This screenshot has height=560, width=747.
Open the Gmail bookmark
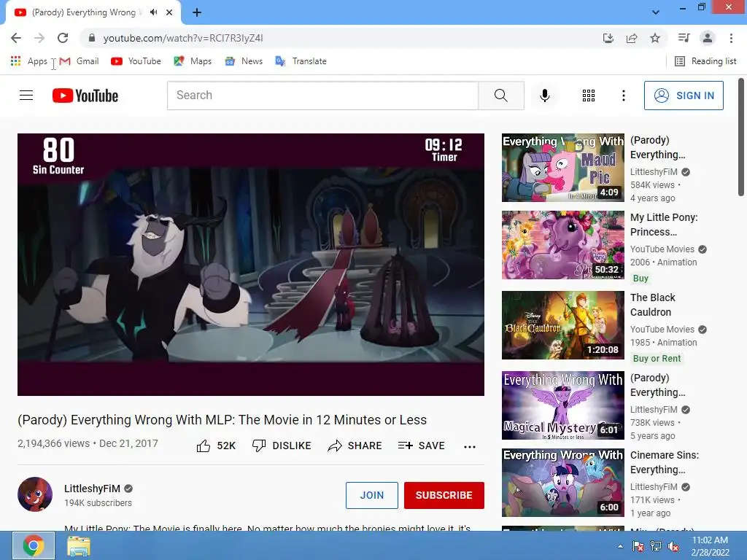80,61
